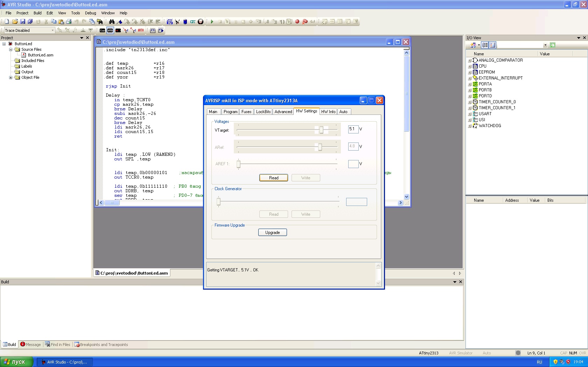Click the VTarget voltage value field
588x367 pixels.
(353, 129)
